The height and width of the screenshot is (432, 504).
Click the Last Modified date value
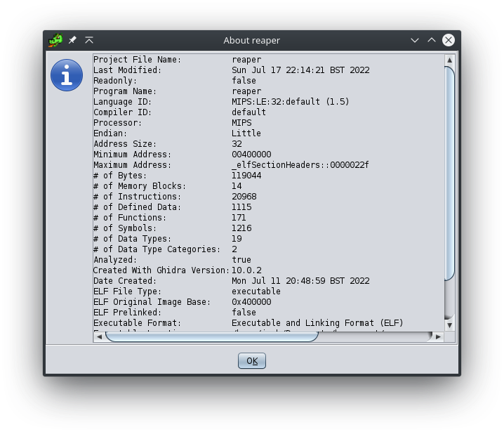pyautogui.click(x=300, y=70)
